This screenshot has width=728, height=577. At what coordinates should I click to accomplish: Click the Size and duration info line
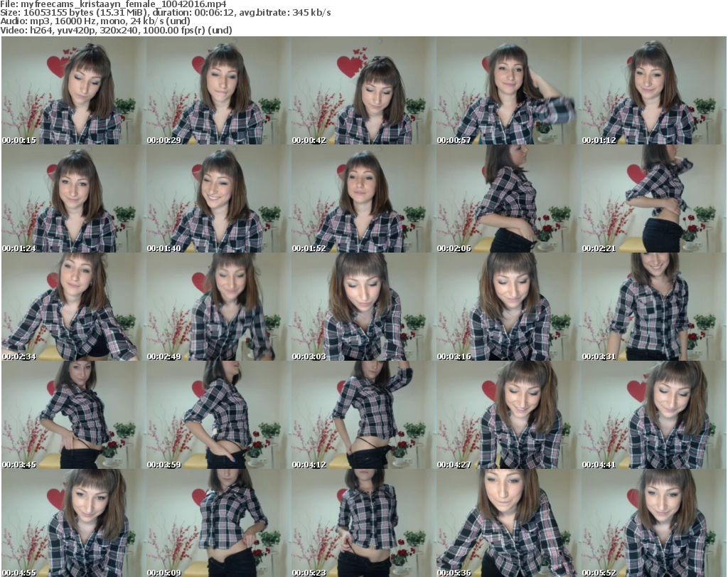pos(165,13)
